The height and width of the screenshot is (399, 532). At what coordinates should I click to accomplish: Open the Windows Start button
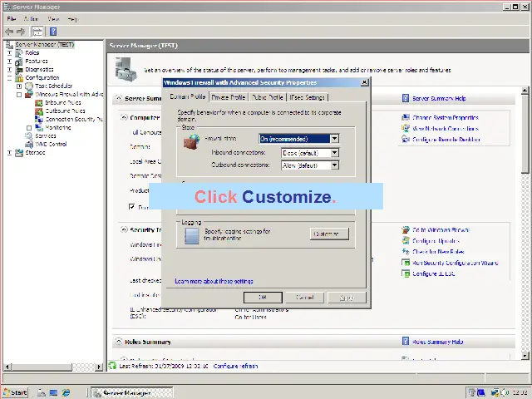pos(16,392)
